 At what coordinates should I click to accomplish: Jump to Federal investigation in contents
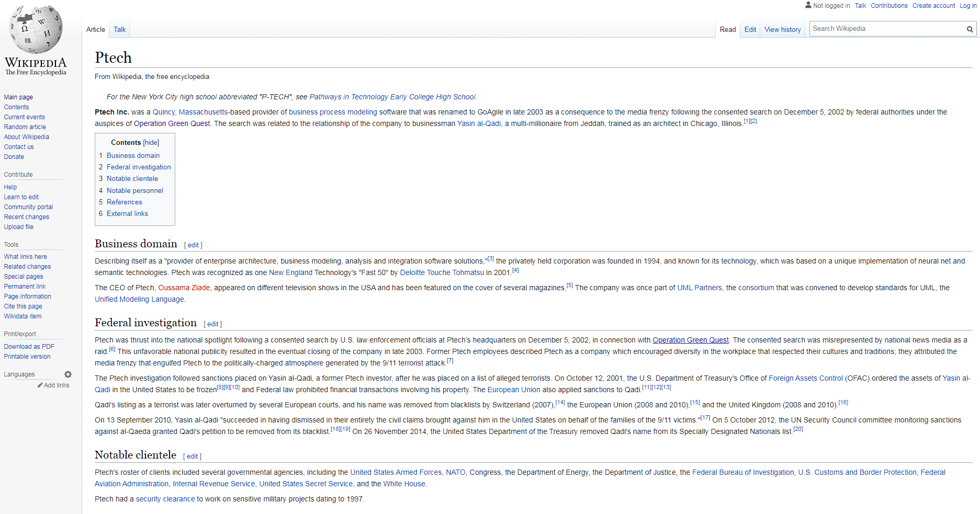(139, 167)
